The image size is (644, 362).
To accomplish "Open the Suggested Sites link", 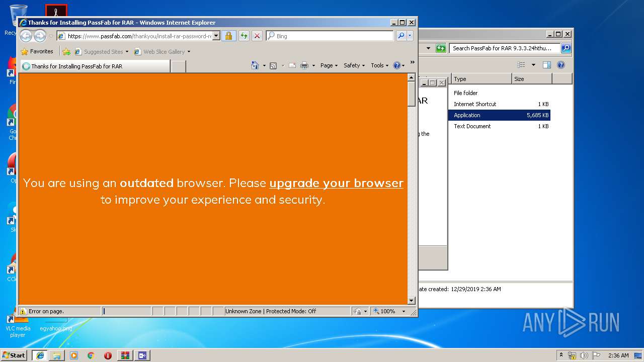I will (101, 51).
